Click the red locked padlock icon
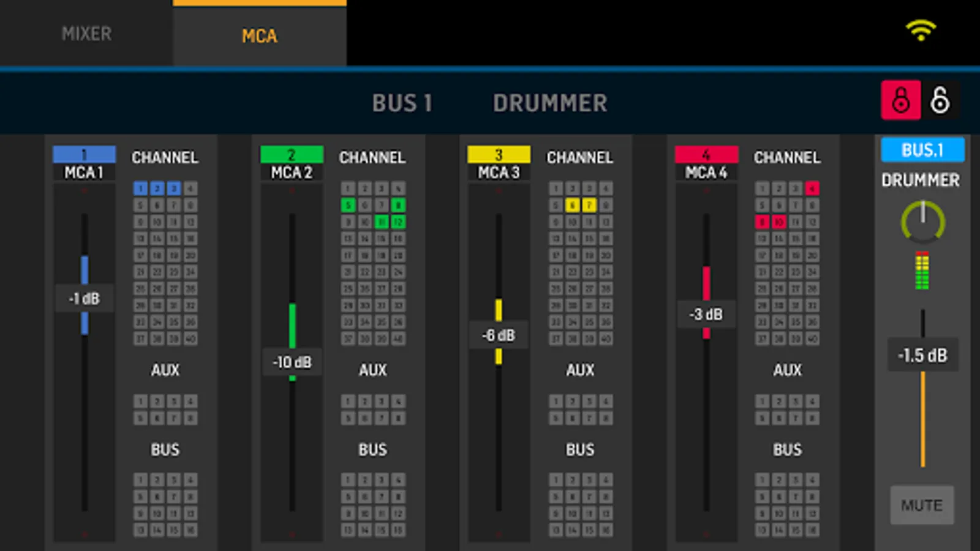The width and height of the screenshot is (980, 551). (x=900, y=100)
